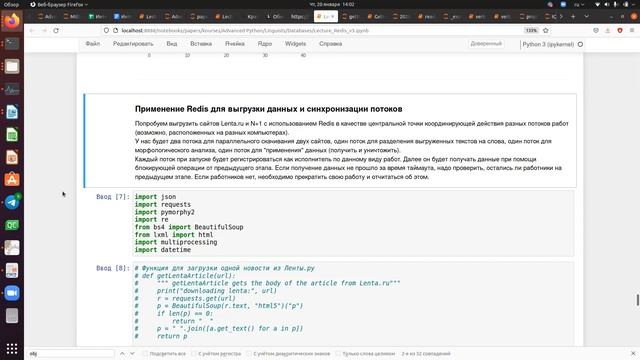Launch System Monitor from the dock

[x=12, y=89]
